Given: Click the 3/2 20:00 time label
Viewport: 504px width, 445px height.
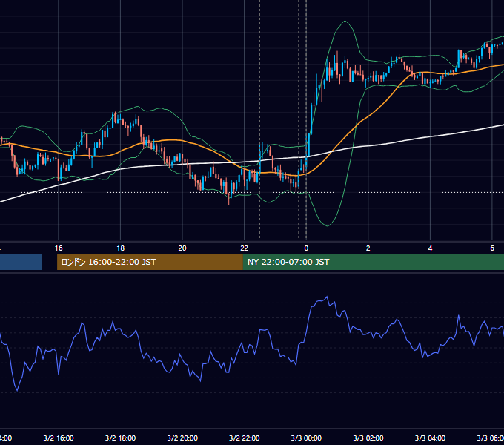Looking at the screenshot, I should coord(182,438).
